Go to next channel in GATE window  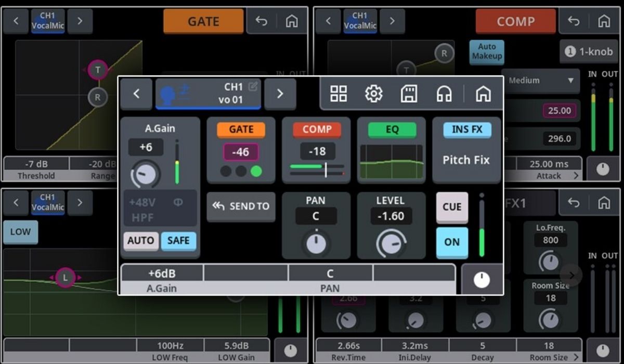coord(80,21)
